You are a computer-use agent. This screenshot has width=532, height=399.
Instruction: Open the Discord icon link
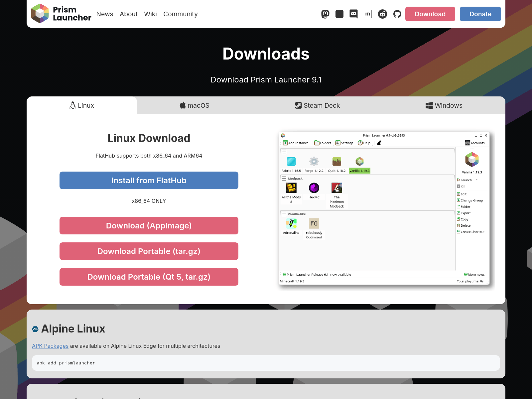354,14
